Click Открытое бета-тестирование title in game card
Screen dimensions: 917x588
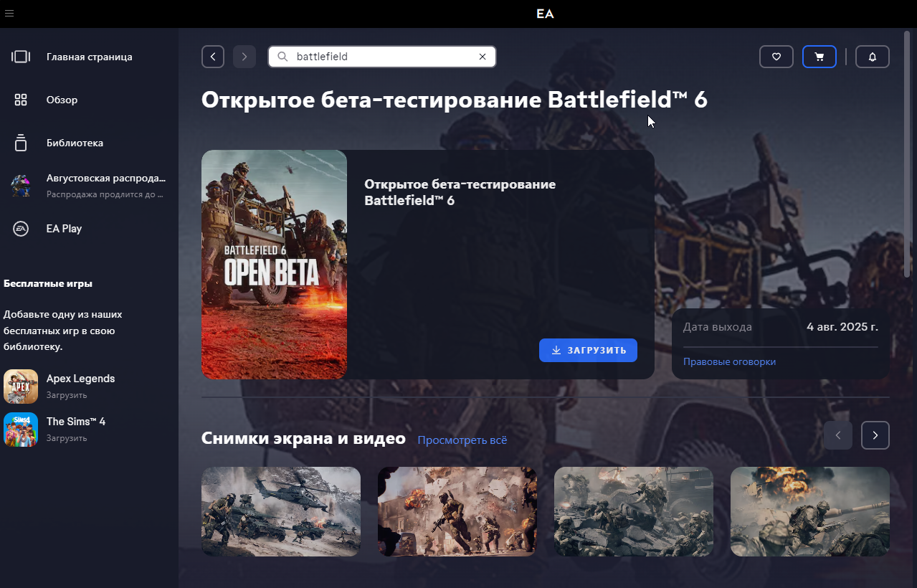tap(460, 193)
